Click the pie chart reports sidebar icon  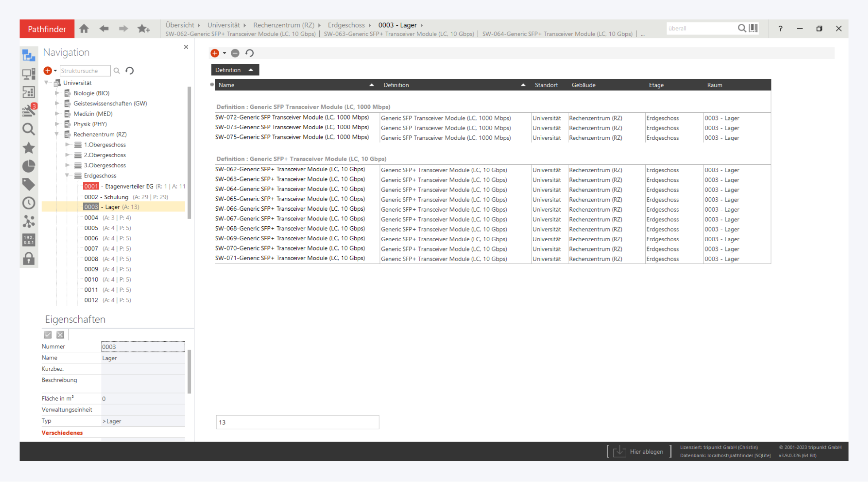click(x=29, y=166)
